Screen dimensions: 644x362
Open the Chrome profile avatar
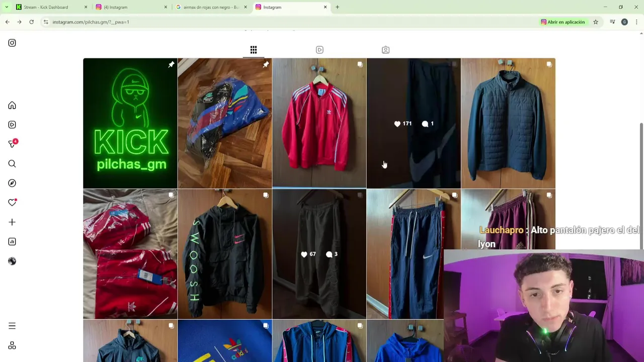624,22
